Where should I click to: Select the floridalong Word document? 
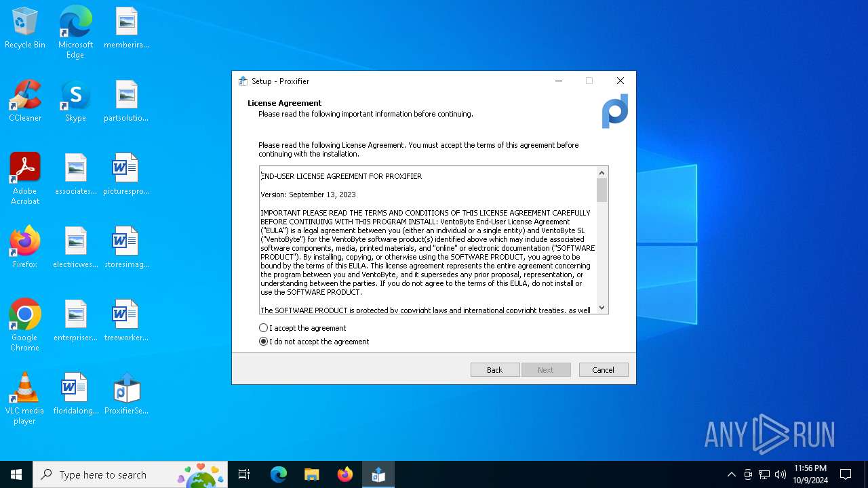(75, 394)
